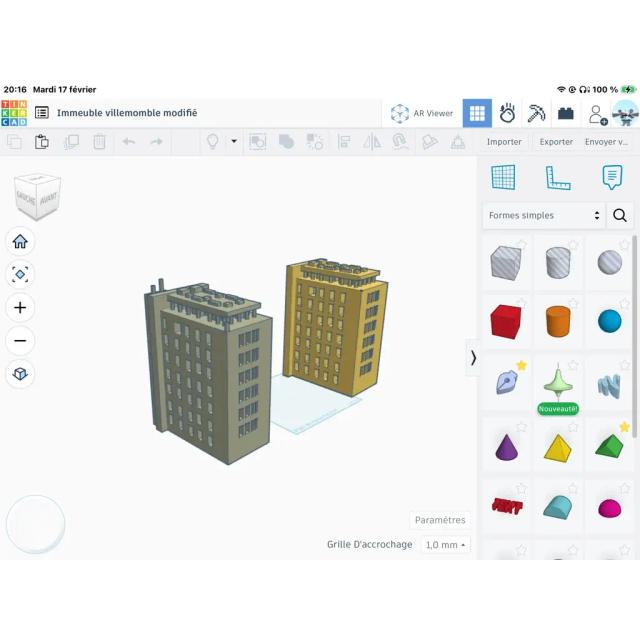Switch to Bricks mode
640x640 pixels.
(x=565, y=113)
